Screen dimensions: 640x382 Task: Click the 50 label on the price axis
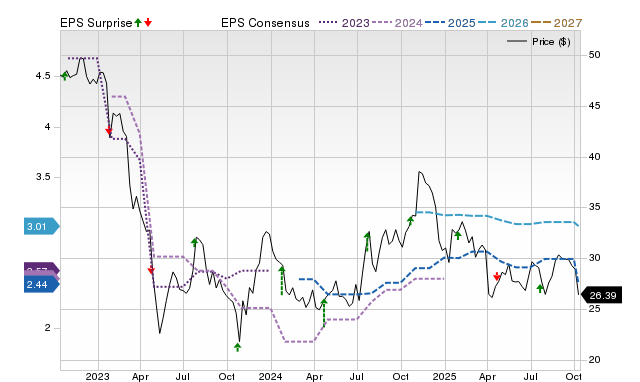pyautogui.click(x=594, y=55)
